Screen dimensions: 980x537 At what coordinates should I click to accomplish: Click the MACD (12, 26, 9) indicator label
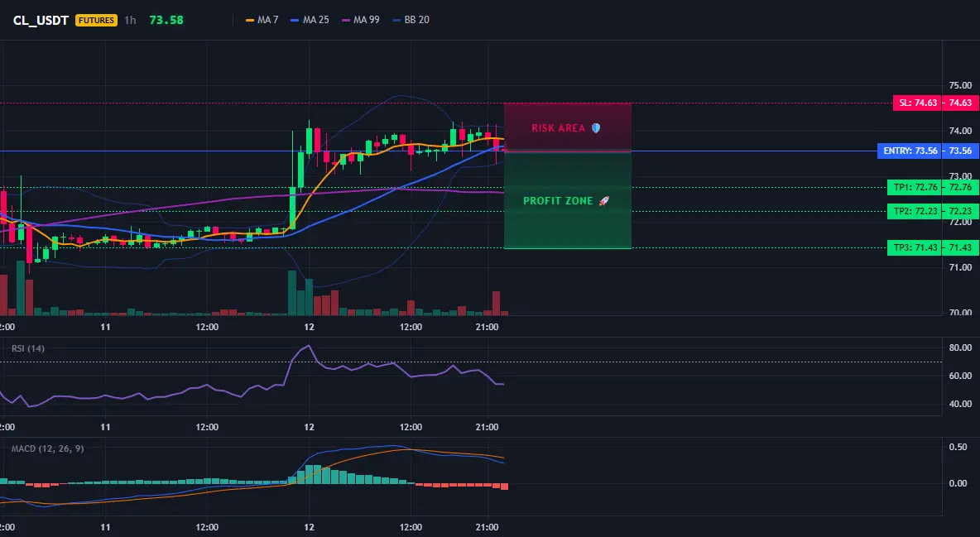(x=47, y=448)
